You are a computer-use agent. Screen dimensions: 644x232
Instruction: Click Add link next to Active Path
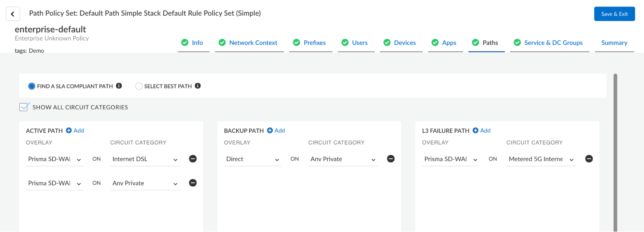pyautogui.click(x=79, y=130)
